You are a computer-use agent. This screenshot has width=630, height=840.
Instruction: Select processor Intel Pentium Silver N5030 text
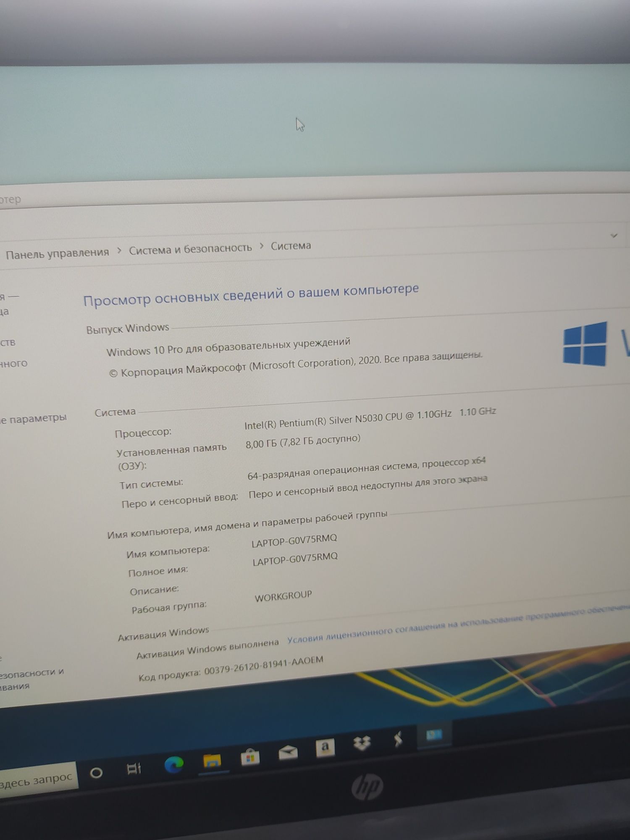pyautogui.click(x=370, y=418)
